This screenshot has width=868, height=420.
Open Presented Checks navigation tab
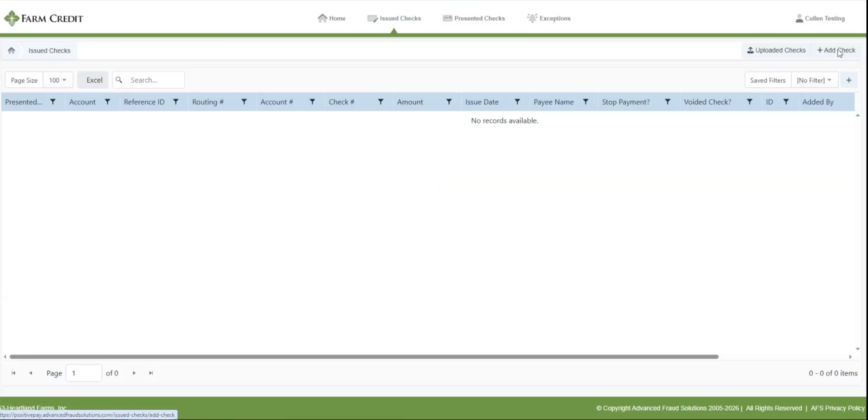474,19
